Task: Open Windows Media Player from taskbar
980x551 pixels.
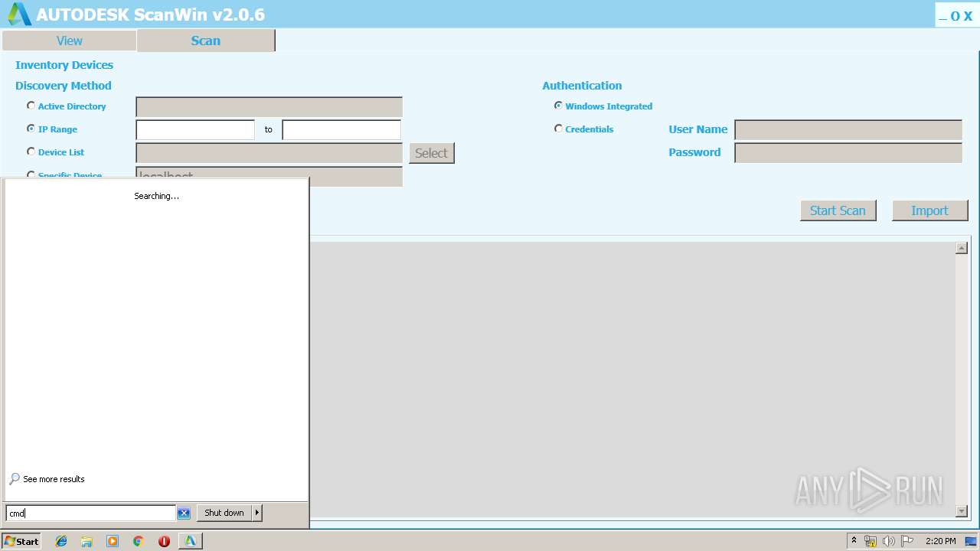Action: tap(113, 541)
